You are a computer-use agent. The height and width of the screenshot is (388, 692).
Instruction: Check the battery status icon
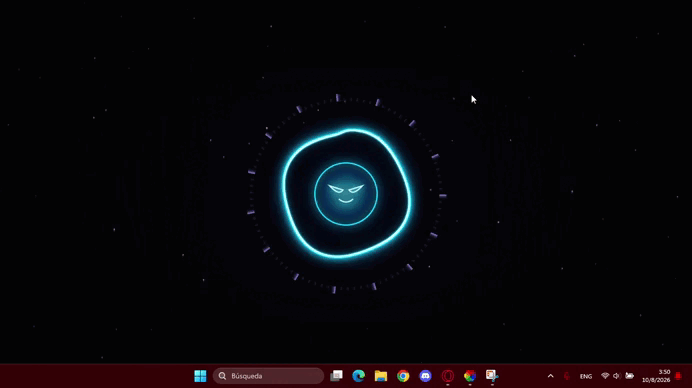coord(630,376)
